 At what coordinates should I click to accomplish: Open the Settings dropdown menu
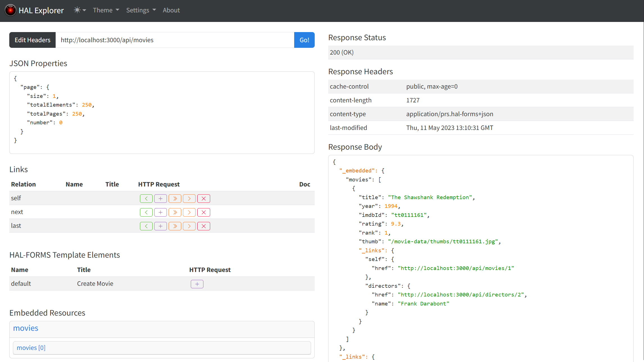tap(141, 10)
